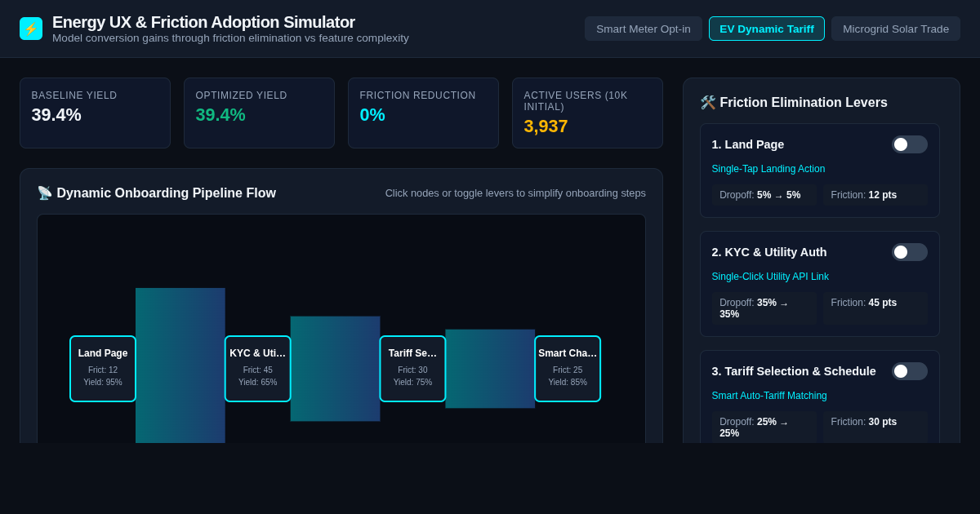Click the '2. KYC & Utility Auth' lever title
980x514 pixels.
point(769,252)
